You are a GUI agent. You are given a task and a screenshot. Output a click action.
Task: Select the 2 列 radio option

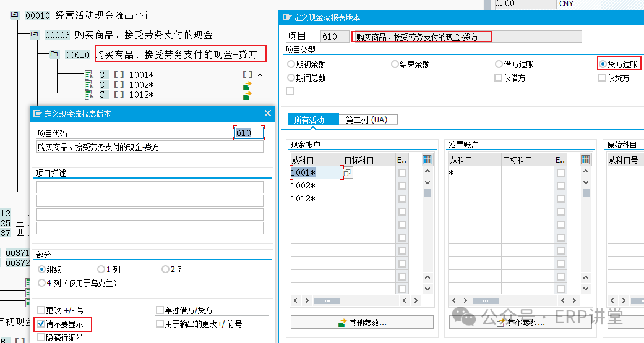[x=165, y=269]
